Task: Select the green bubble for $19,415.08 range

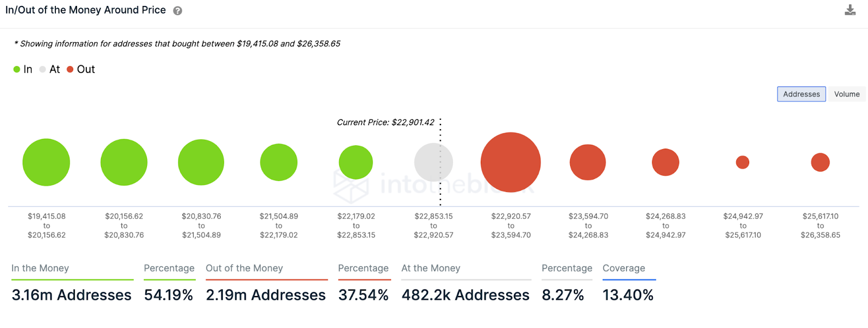Action: click(46, 162)
